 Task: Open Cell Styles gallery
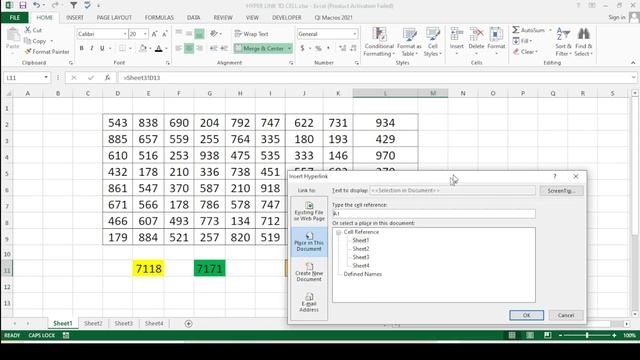[x=433, y=42]
